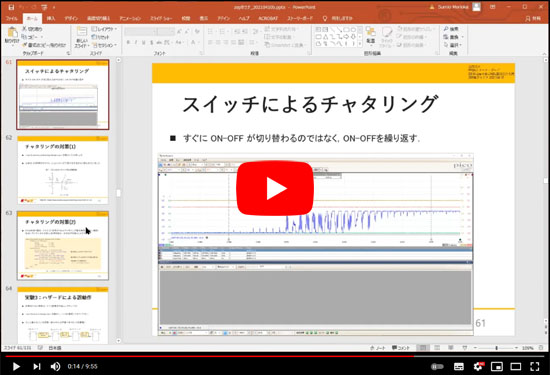Open the clipboard group dialog launcher
The width and height of the screenshot is (550, 375).
point(68,53)
